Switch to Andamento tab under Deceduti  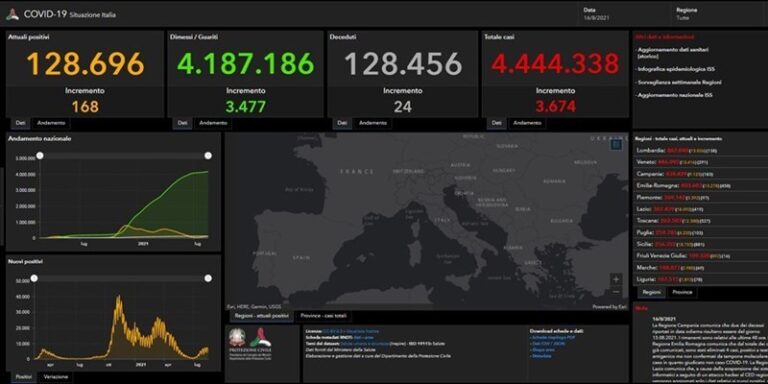(x=373, y=123)
